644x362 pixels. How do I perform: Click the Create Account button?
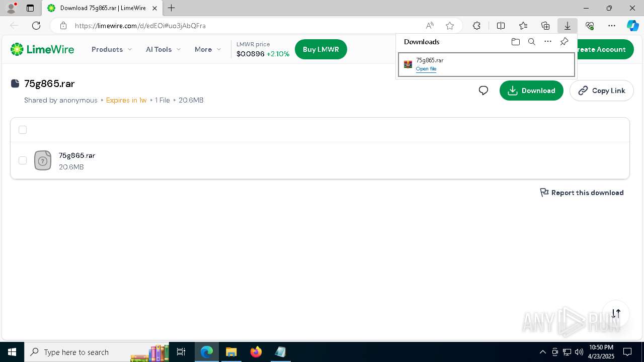tap(605, 49)
